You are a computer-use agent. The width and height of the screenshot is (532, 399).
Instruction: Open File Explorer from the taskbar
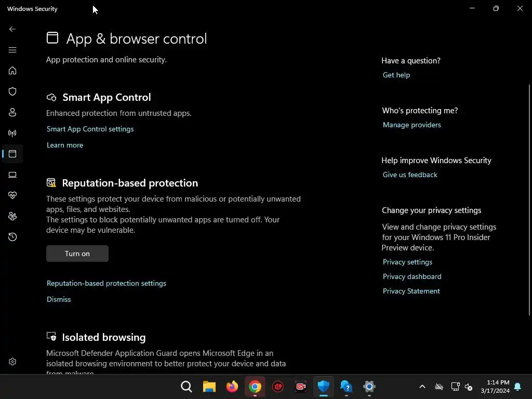(x=209, y=387)
